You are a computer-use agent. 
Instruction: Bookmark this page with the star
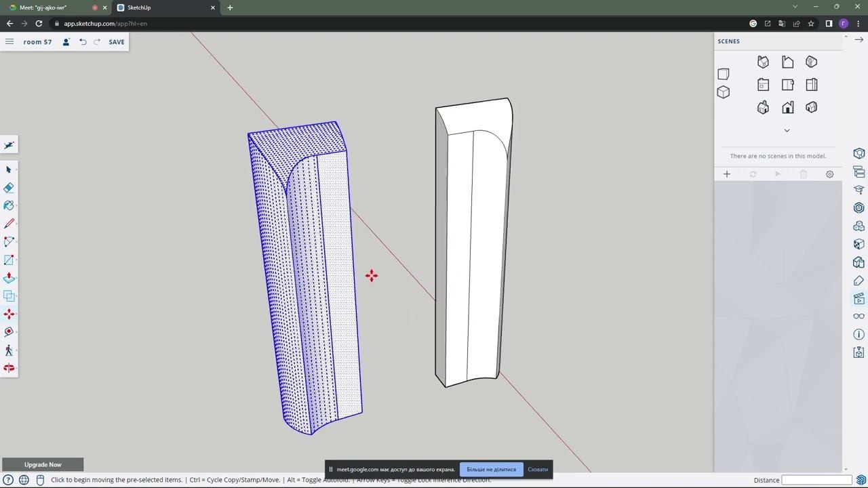(x=811, y=23)
